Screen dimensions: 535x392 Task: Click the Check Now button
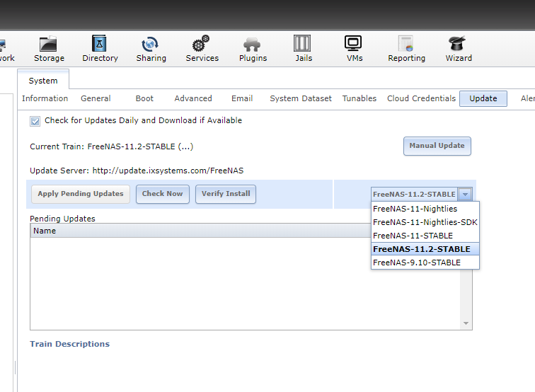click(163, 194)
